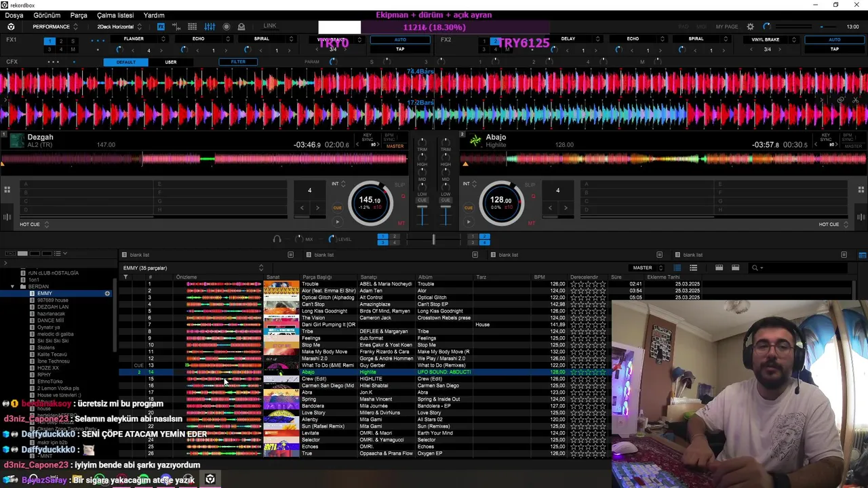Set deck 1 CUE point
This screenshot has width=868, height=488.
[337, 208]
